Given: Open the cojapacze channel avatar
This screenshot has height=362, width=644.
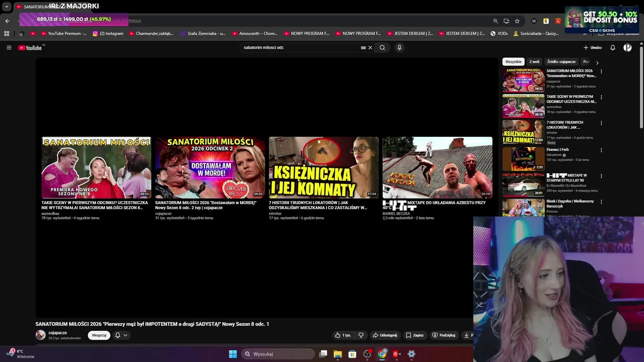Looking at the screenshot, I should tap(40, 335).
